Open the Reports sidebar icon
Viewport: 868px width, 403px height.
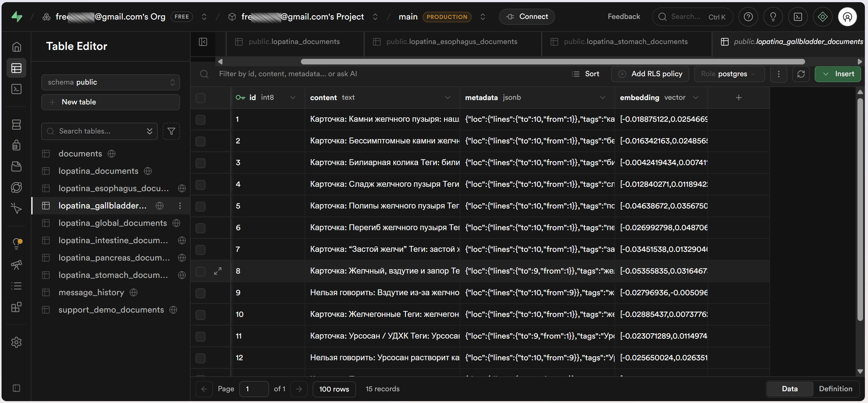pos(16,265)
